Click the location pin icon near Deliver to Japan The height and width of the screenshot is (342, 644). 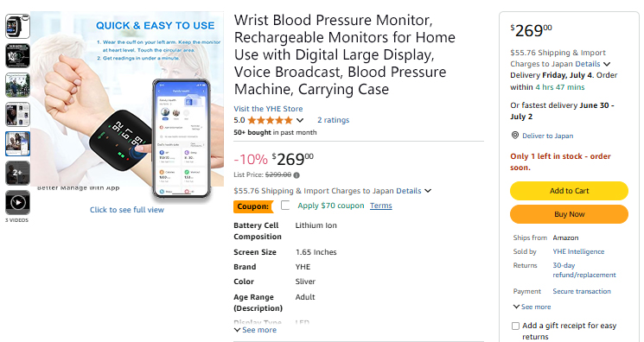514,135
